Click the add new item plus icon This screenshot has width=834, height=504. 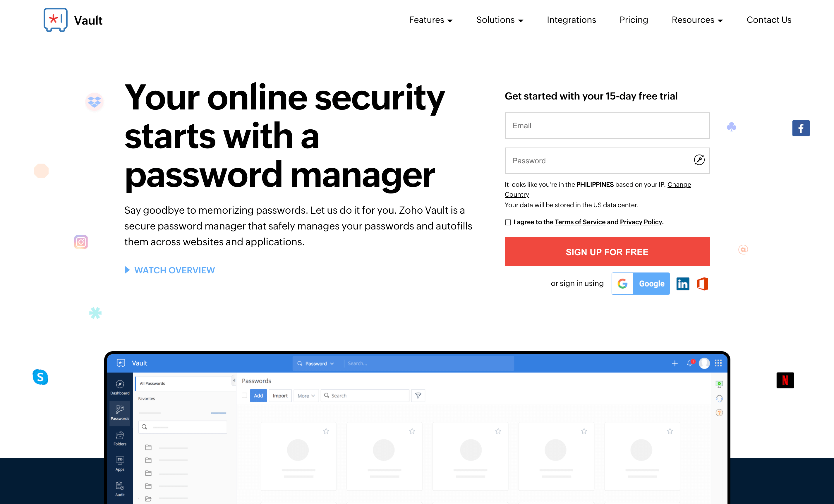(x=674, y=363)
